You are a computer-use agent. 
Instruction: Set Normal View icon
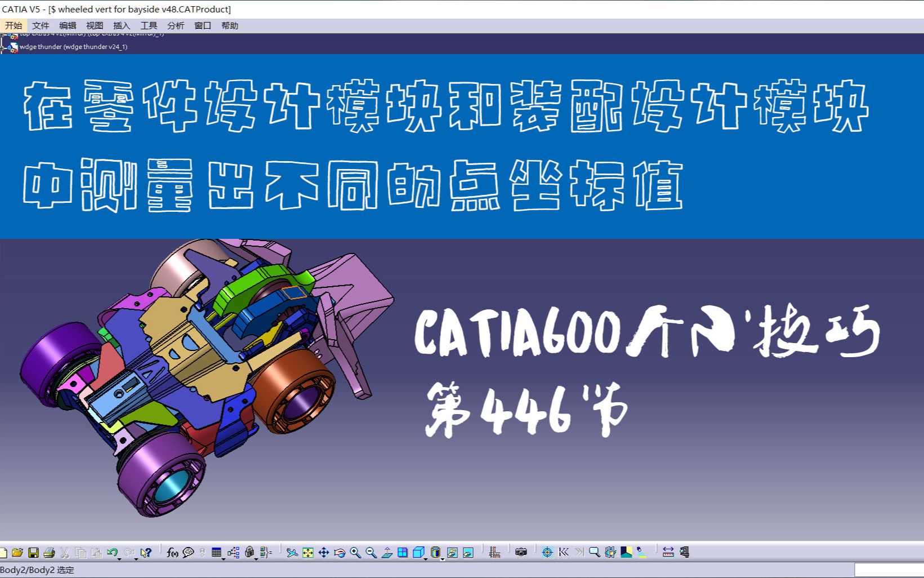click(386, 553)
